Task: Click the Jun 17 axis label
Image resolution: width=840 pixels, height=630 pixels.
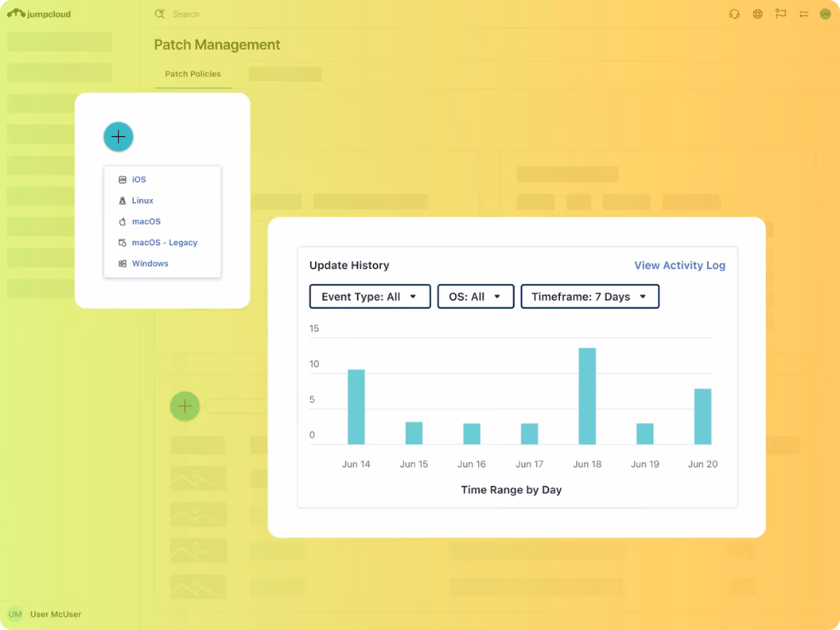Action: point(530,464)
